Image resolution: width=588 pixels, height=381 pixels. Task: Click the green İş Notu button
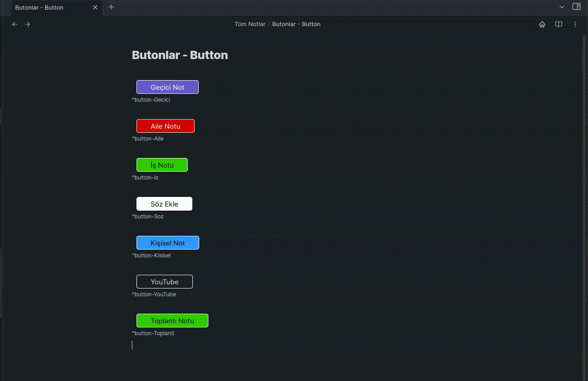pos(162,165)
